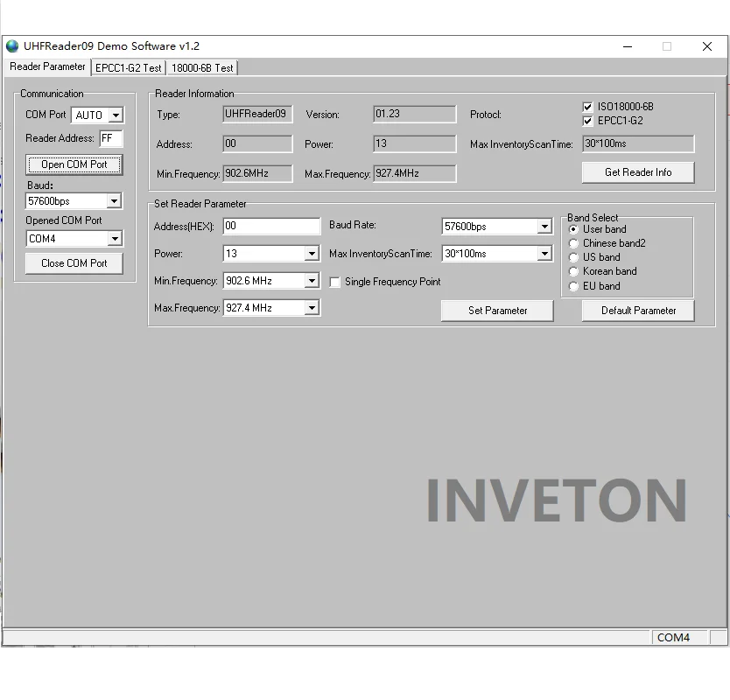Select the EU band radio button
This screenshot has width=730, height=700.
[573, 286]
